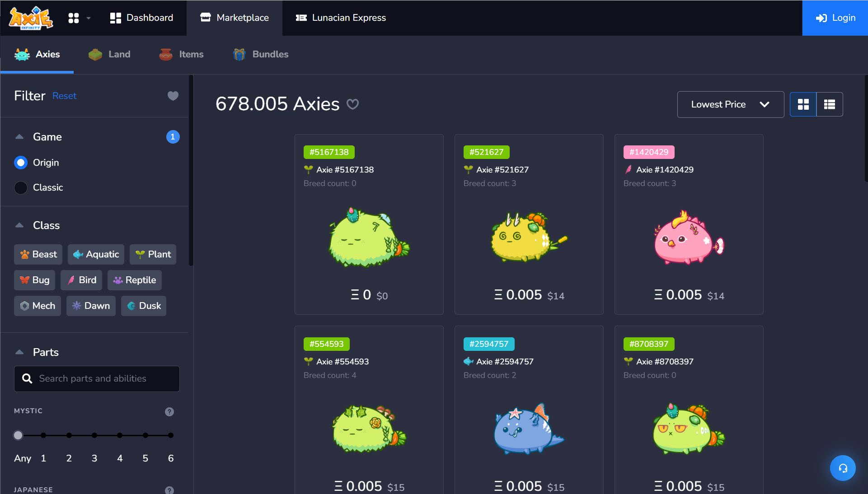Click the Marketplace storefront icon
Image resolution: width=868 pixels, height=494 pixels.
point(206,18)
